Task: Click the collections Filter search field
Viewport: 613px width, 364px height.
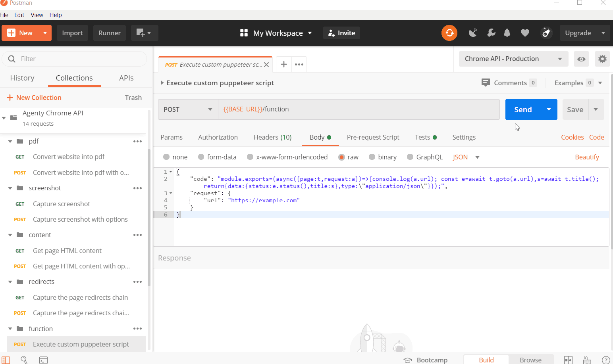Action: (x=75, y=59)
